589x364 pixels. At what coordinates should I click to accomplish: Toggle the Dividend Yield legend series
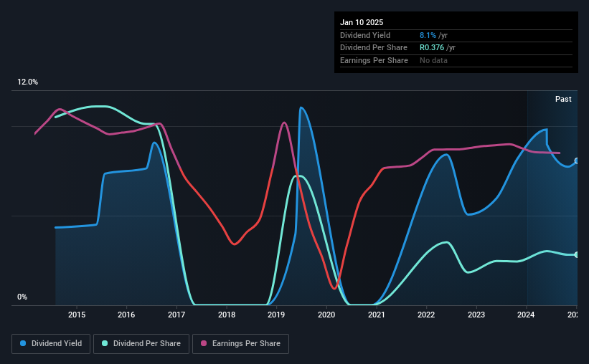[x=51, y=343]
